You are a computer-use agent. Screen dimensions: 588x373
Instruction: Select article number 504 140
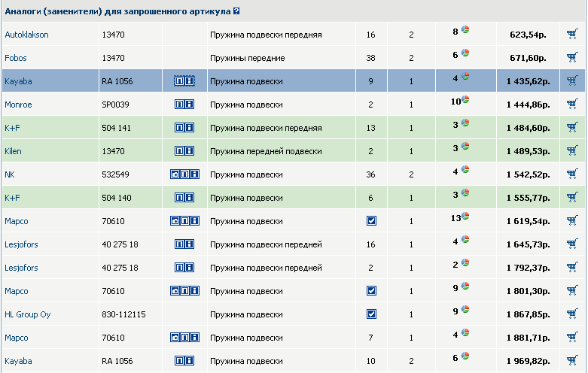[117, 198]
